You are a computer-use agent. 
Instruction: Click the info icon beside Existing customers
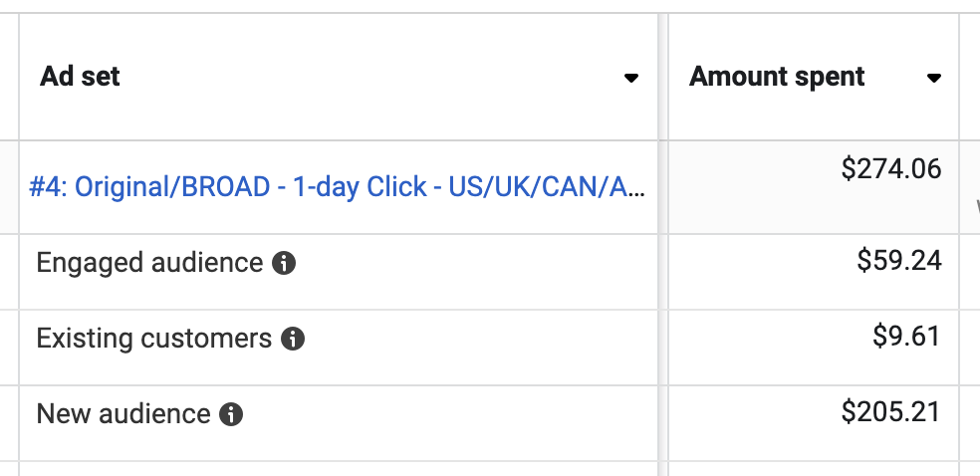tap(293, 339)
